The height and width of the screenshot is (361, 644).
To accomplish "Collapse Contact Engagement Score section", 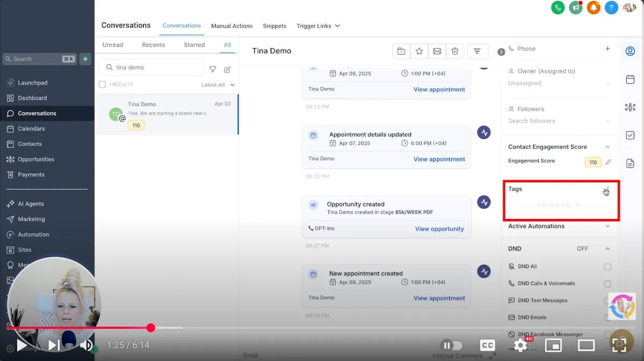I will 608,146.
